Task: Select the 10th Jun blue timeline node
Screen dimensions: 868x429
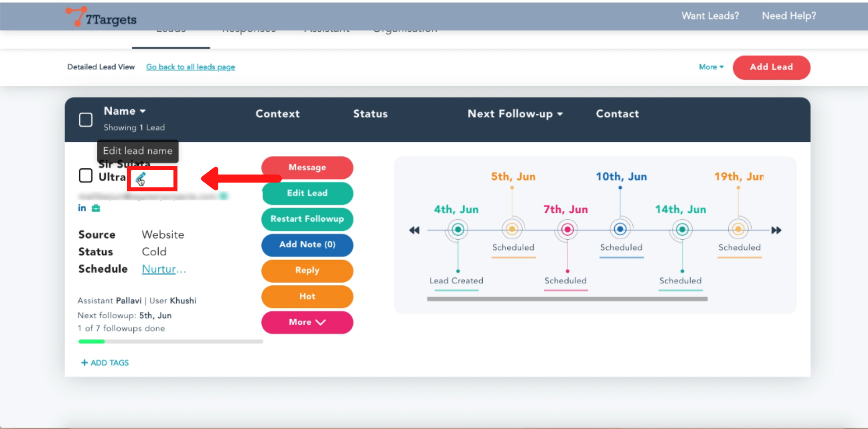Action: click(620, 229)
